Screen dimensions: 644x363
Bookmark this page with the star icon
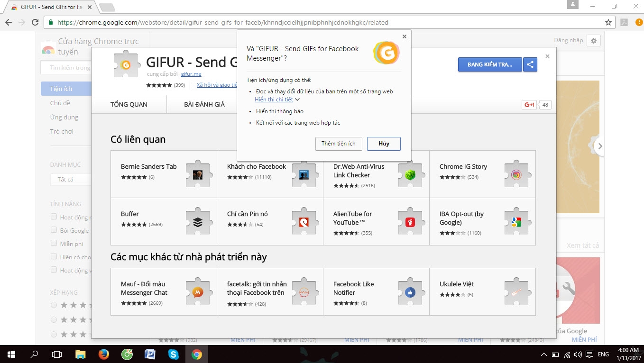608,22
